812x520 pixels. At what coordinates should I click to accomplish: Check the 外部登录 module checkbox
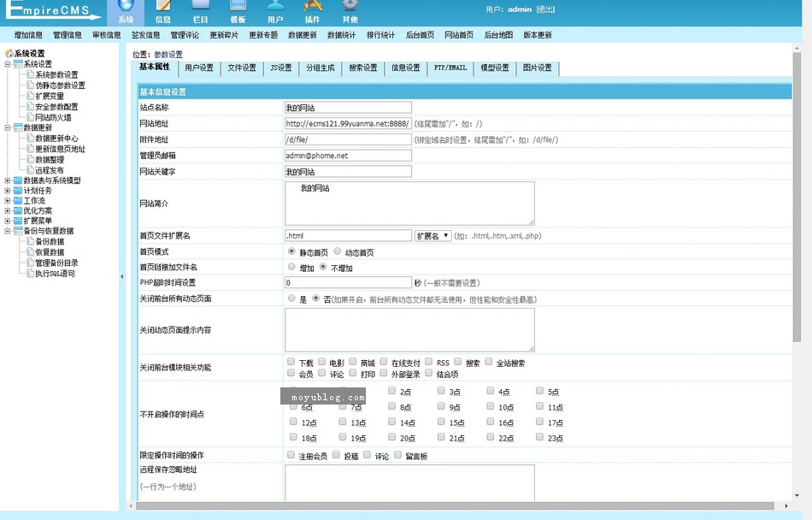[384, 373]
